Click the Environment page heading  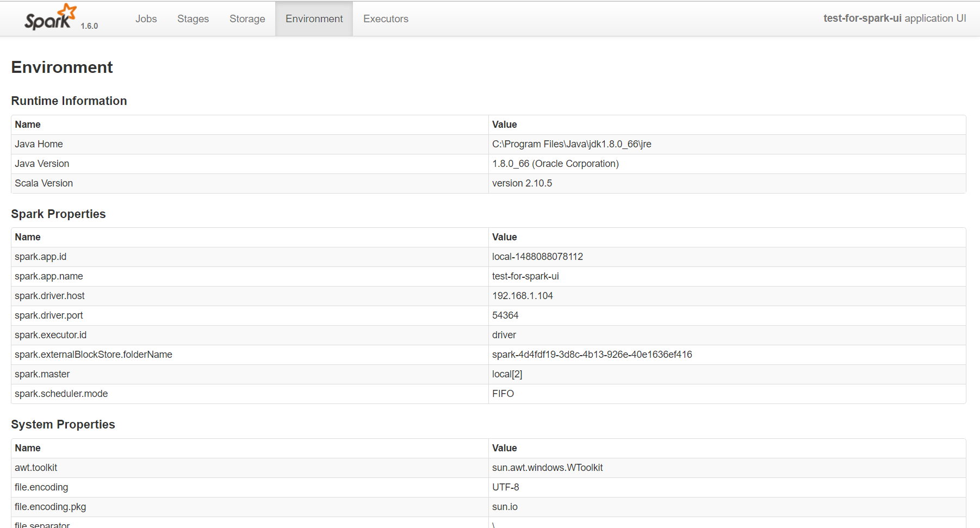pos(62,67)
